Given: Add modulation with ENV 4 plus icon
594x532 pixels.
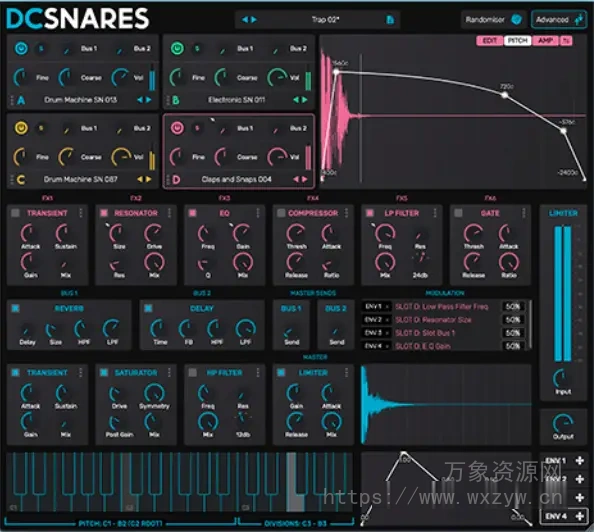Looking at the screenshot, I should pyautogui.click(x=579, y=516).
